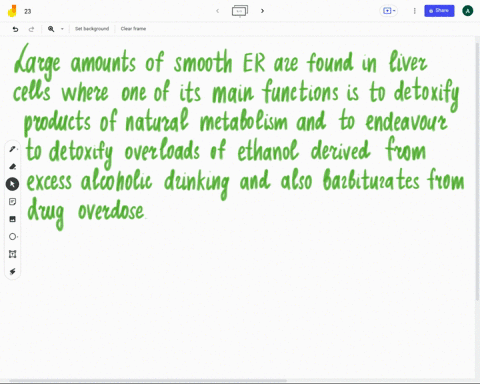Viewport: 480px width, 384px height.
Task: Insert an image with Add image tool
Action: (13, 219)
